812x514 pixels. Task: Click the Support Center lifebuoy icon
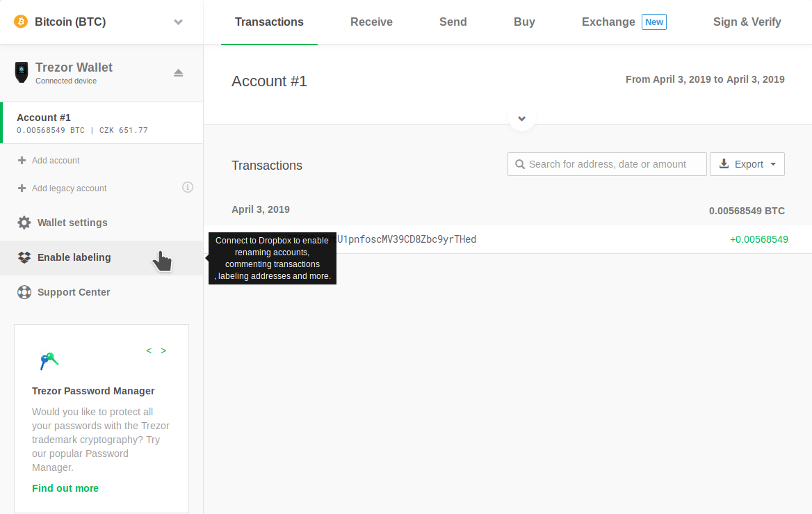(24, 292)
